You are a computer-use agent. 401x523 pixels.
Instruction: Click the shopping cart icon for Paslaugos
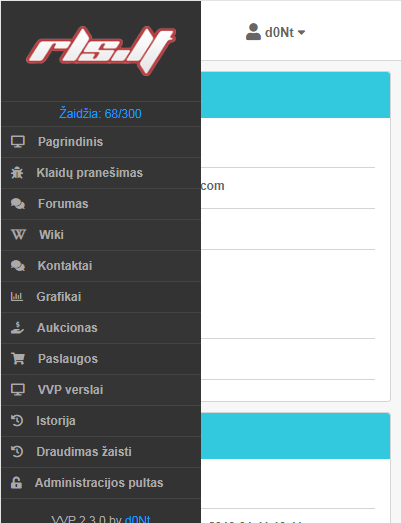tap(18, 359)
